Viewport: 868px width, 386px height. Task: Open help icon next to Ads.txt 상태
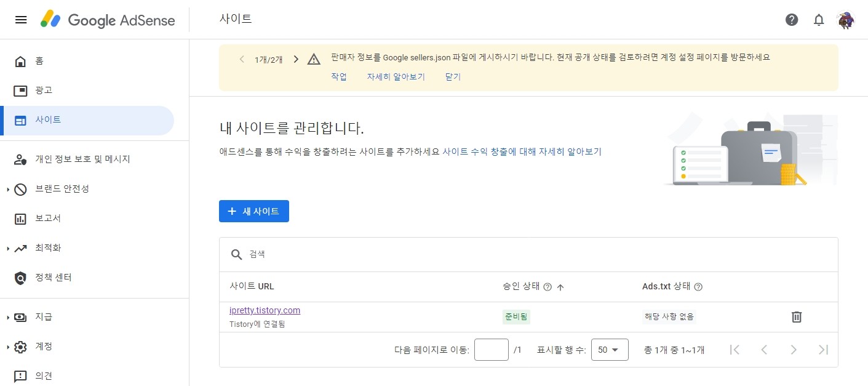[x=698, y=287]
